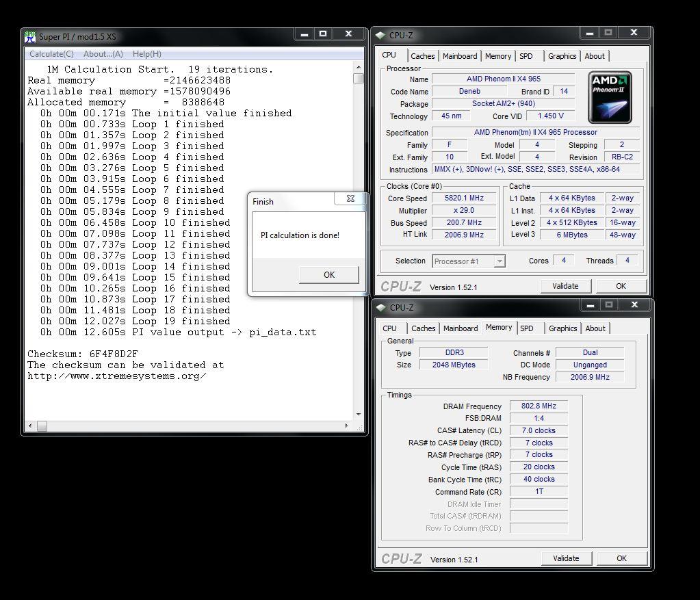Image resolution: width=700 pixels, height=600 pixels.
Task: Switch to Caches tab in bottom CPU-Z window
Action: coord(423,328)
